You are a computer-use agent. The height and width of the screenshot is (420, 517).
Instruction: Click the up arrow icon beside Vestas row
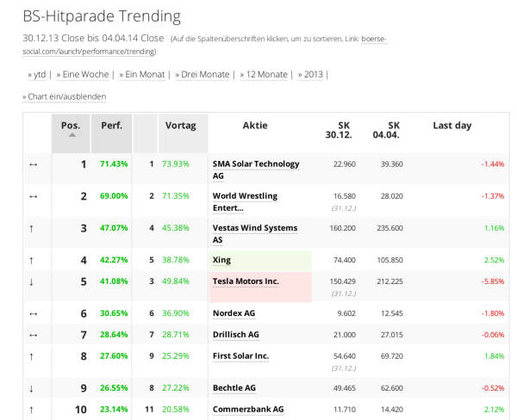pos(34,228)
